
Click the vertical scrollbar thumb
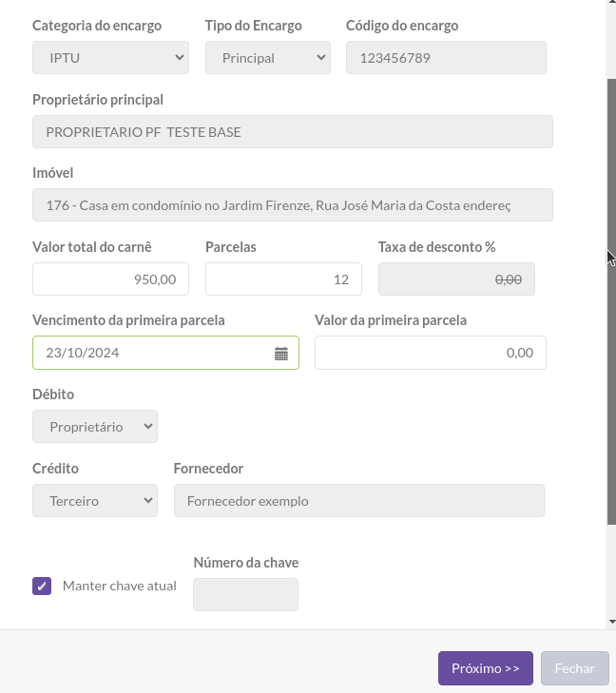pos(612,302)
